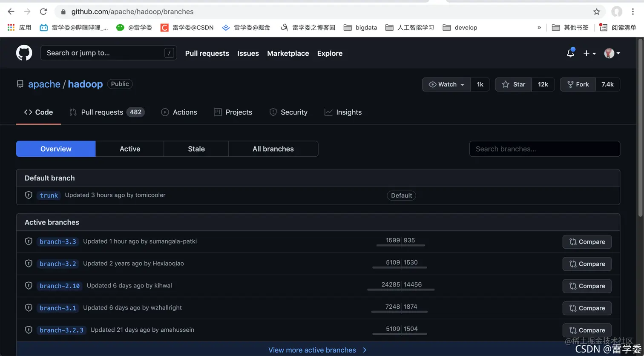644x356 pixels.
Task: Focus the Search or jump to field
Action: tap(109, 53)
